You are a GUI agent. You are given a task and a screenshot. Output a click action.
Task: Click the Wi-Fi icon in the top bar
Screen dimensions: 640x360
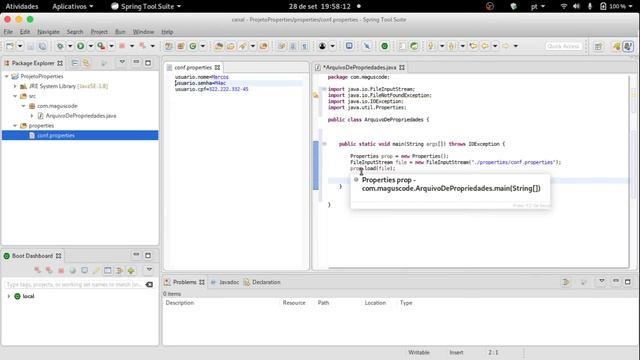564,6
